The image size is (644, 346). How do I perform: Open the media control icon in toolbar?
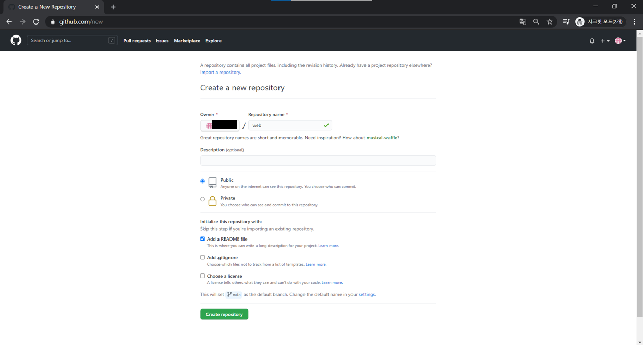tap(566, 22)
